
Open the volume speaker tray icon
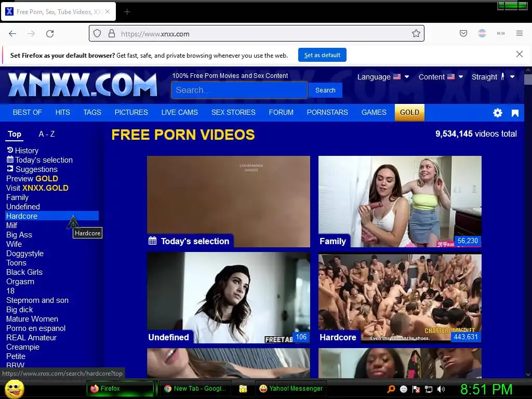[441, 389]
